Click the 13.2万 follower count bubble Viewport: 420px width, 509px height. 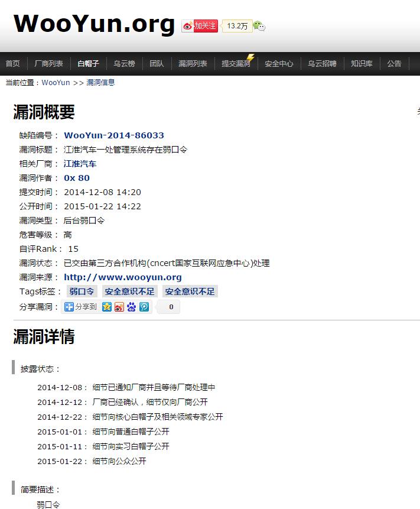pos(237,26)
